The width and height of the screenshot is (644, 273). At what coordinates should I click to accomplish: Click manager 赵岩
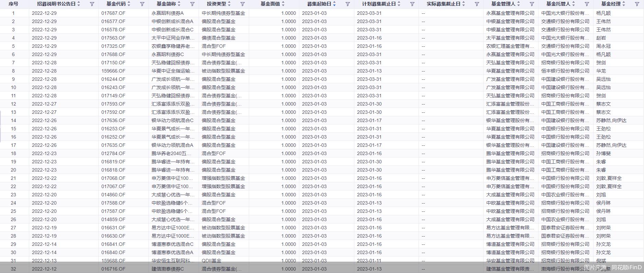[601, 38]
